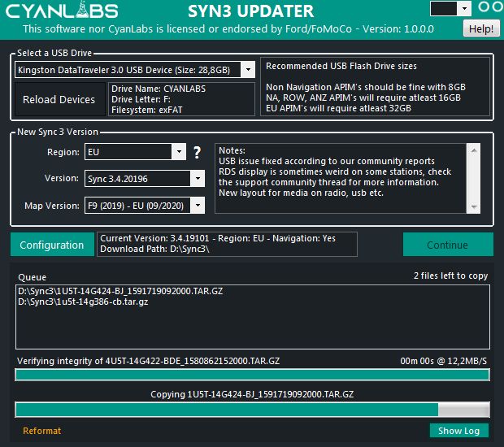
Task: Click the Notes text area
Action: 341,178
